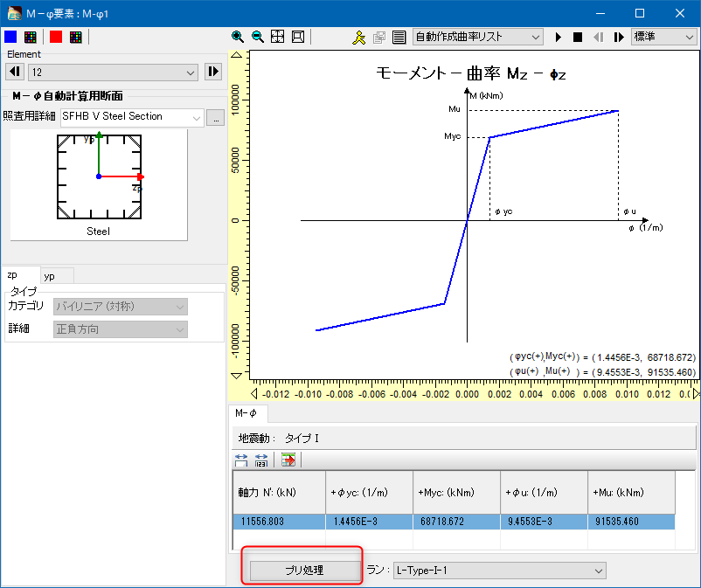Click the table export icon with red arrow
The width and height of the screenshot is (701, 588).
288,460
